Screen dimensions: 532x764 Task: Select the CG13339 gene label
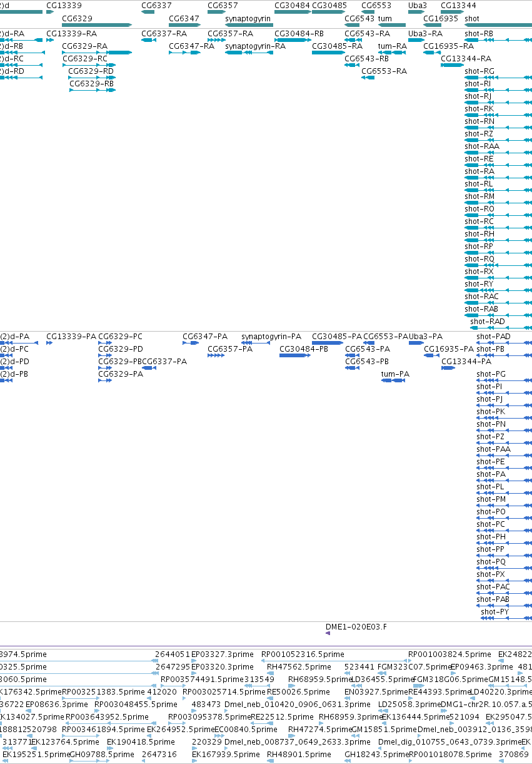pos(64,6)
